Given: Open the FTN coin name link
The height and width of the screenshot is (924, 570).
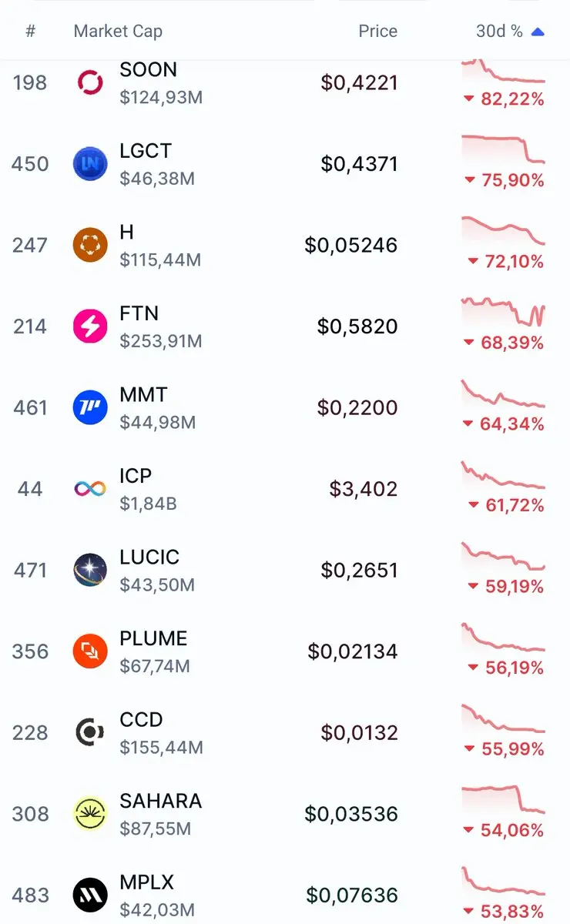Looking at the screenshot, I should point(139,314).
